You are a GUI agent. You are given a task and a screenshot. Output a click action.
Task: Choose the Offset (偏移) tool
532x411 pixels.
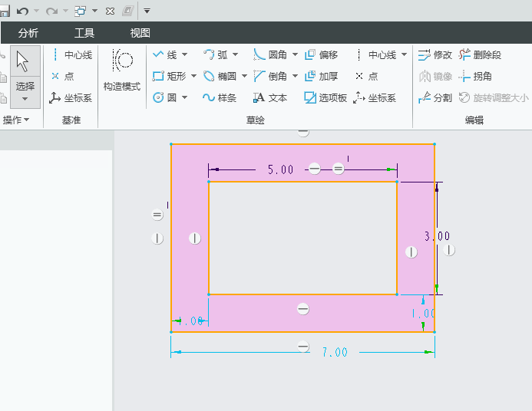[321, 55]
